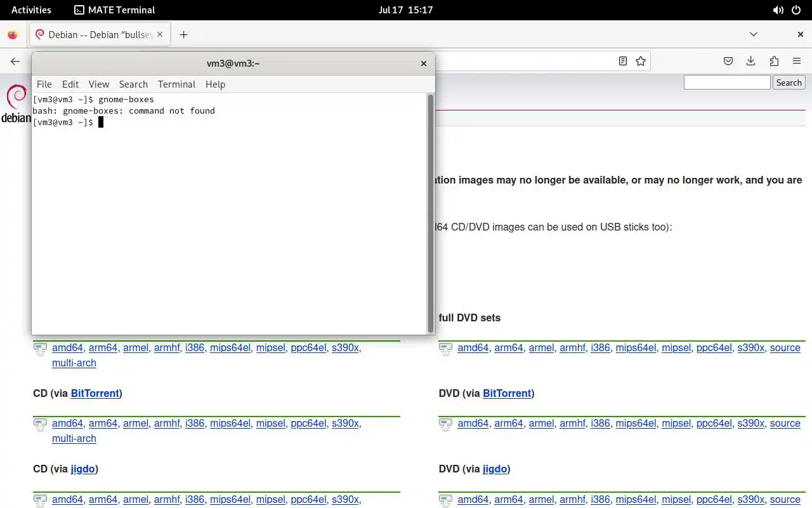Go back one page in Firefox
This screenshot has height=508, width=812.
point(15,61)
